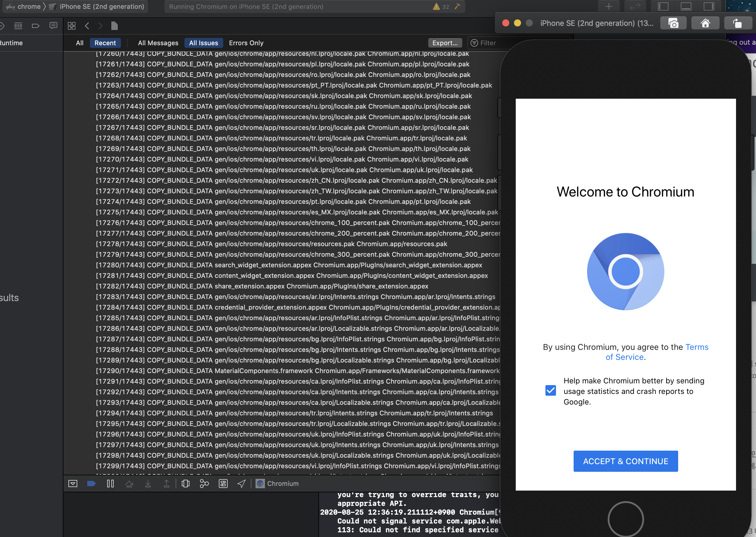Screen dimensions: 756x537
Task: Open Debug View Hierarchy icon
Action: 185,484
